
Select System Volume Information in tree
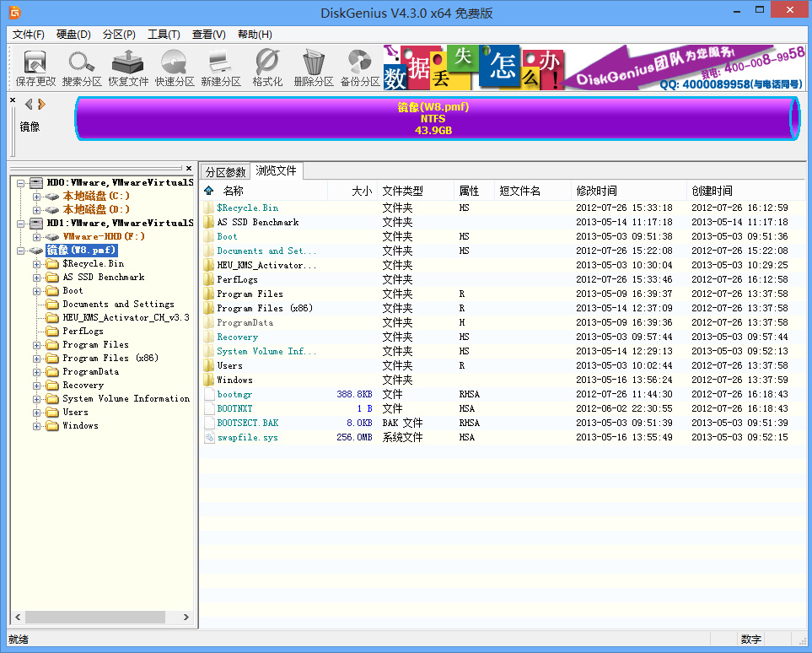tap(126, 398)
